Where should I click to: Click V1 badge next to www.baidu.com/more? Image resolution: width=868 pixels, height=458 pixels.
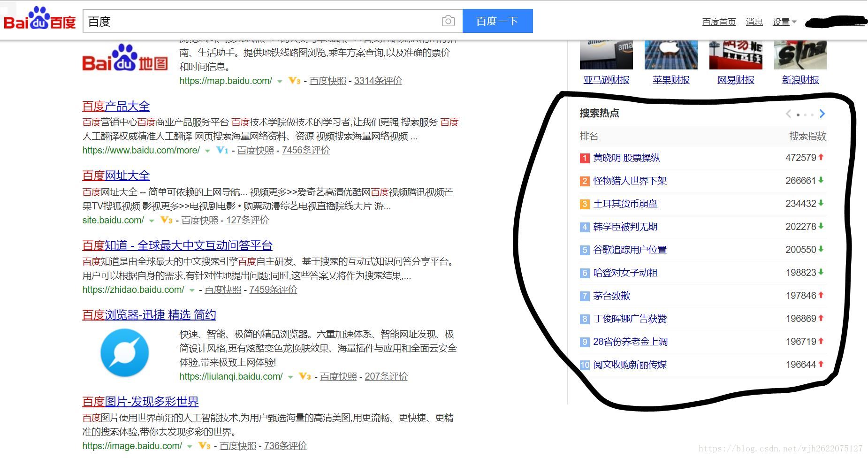222,150
